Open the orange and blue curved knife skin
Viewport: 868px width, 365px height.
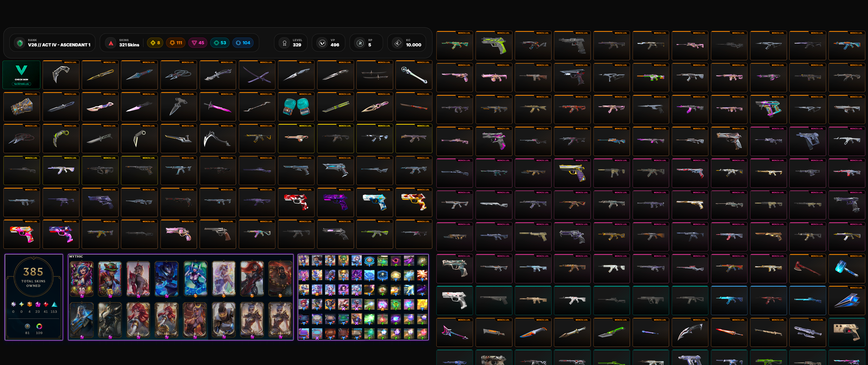pos(533,332)
